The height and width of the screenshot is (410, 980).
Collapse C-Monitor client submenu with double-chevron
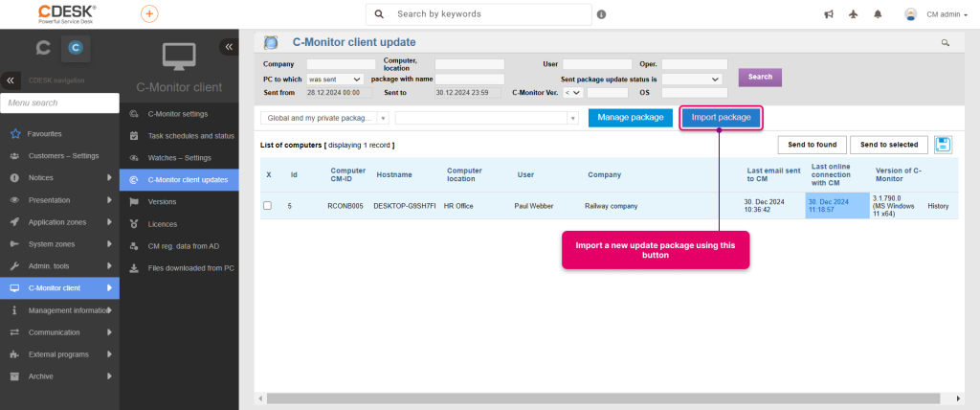pyautogui.click(x=229, y=47)
